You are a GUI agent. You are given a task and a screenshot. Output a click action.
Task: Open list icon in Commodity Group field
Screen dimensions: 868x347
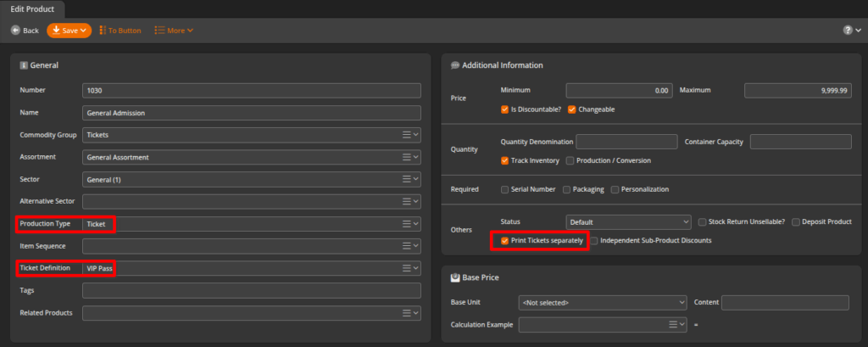coord(407,135)
